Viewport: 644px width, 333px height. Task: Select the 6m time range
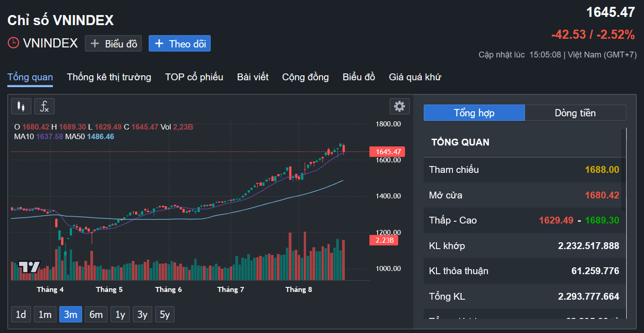(96, 314)
